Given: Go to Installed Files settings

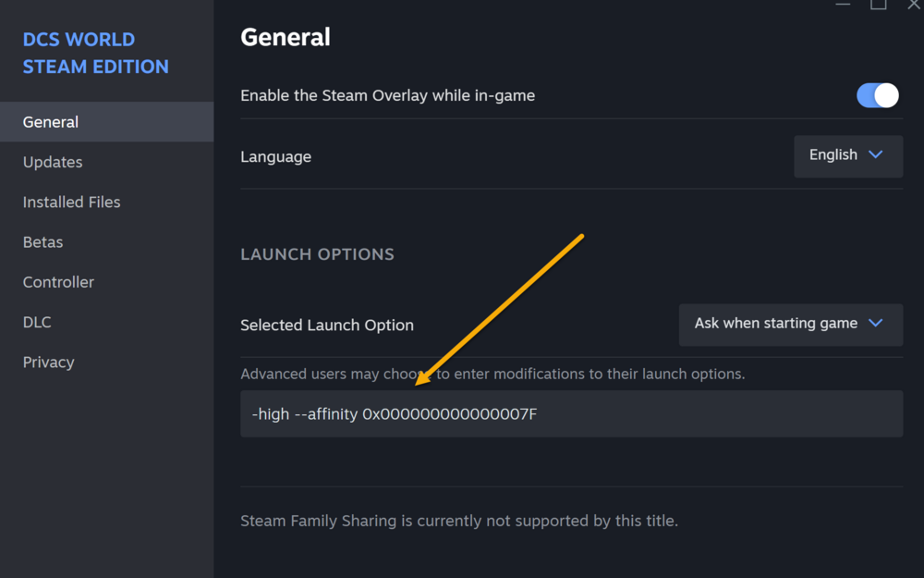Looking at the screenshot, I should pos(71,202).
